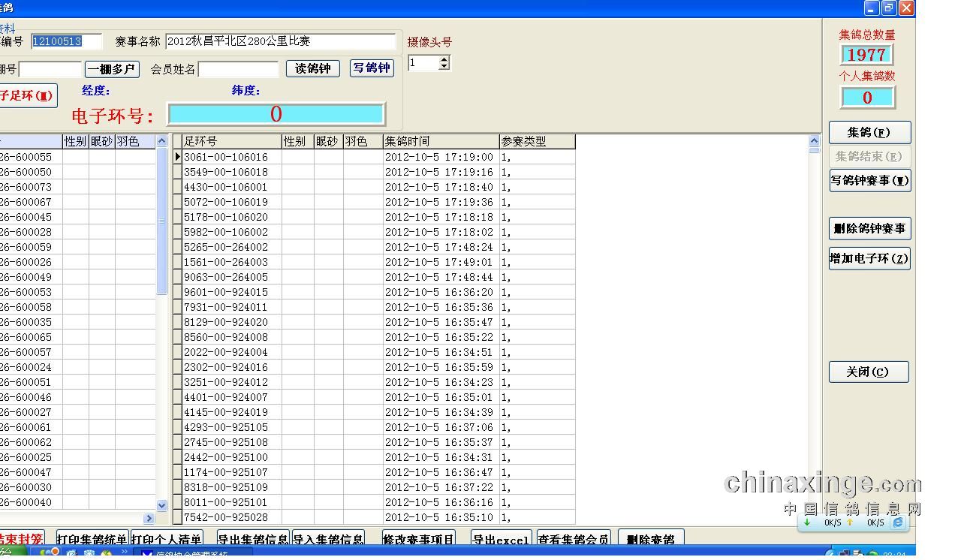This screenshot has height=560, width=961.
Task: Sort by the 集鸽时间 column header
Action: (x=441, y=141)
